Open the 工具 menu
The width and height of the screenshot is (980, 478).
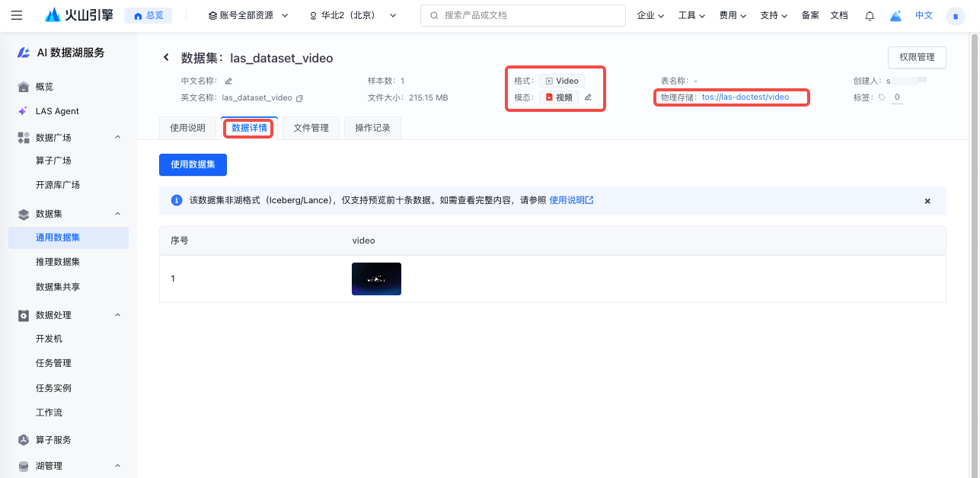coord(692,15)
